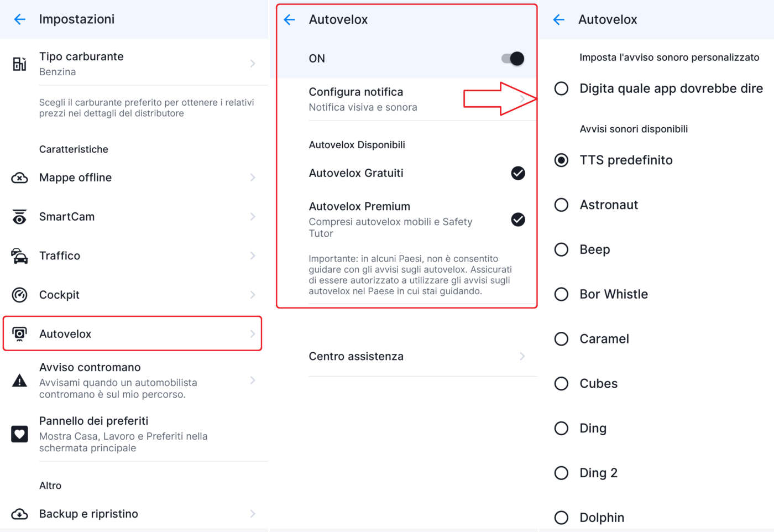774x532 pixels.
Task: Tap the Traffico cars icon
Action: pos(19,256)
